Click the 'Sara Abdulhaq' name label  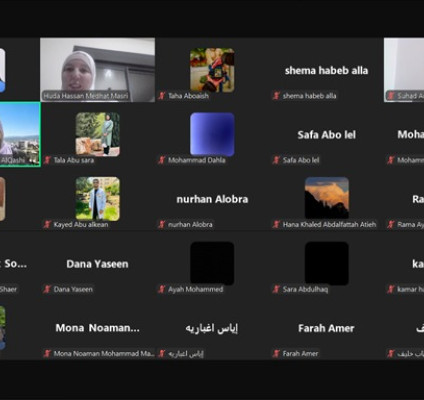click(305, 289)
